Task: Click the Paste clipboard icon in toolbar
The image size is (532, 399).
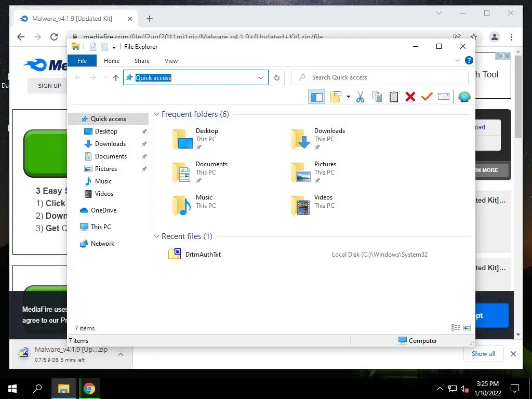Action: click(x=394, y=97)
